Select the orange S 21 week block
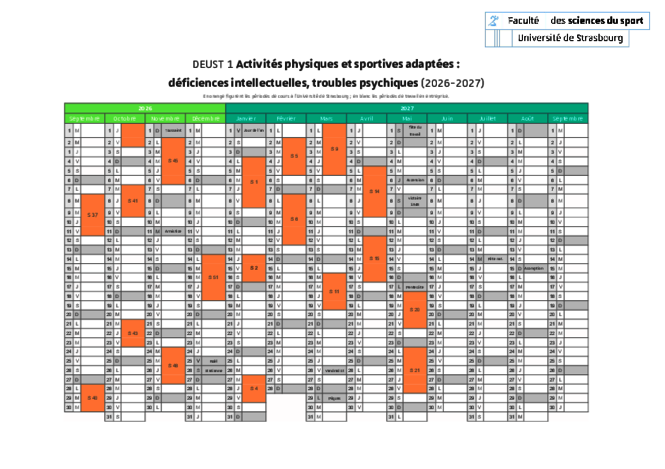 click(x=415, y=370)
